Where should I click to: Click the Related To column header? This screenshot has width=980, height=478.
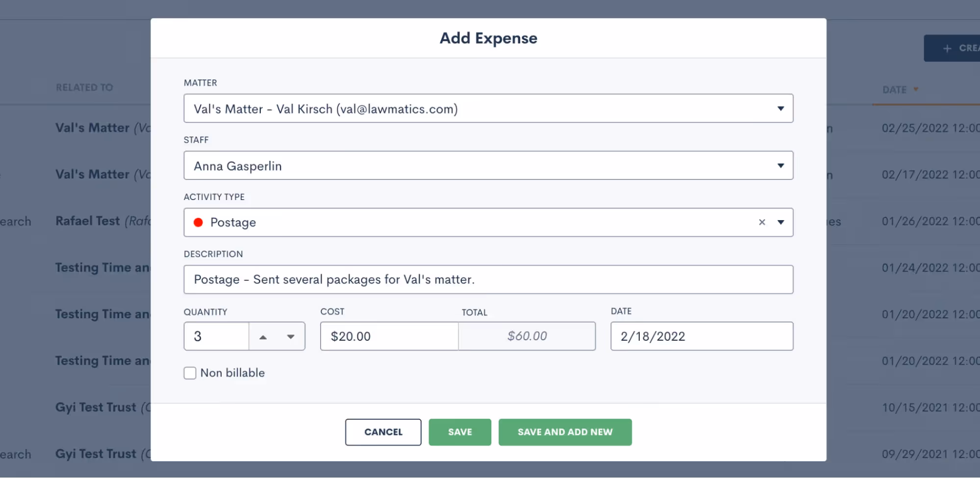tap(84, 87)
